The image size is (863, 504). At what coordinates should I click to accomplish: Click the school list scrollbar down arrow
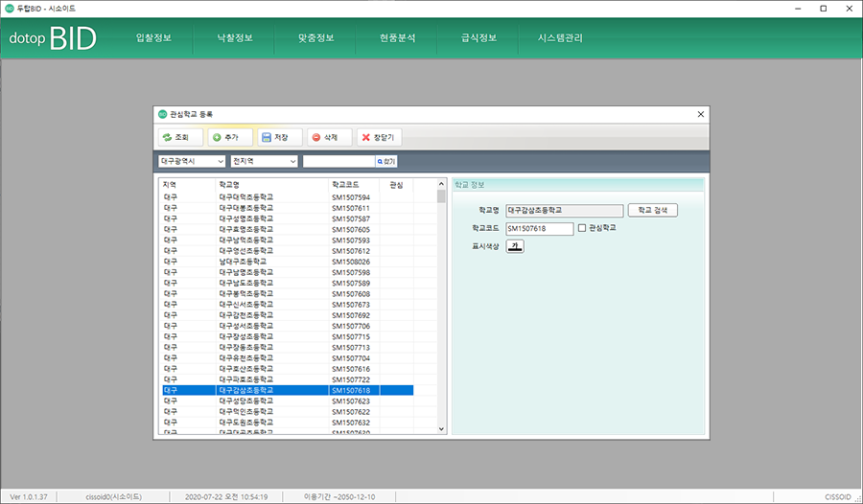point(441,429)
